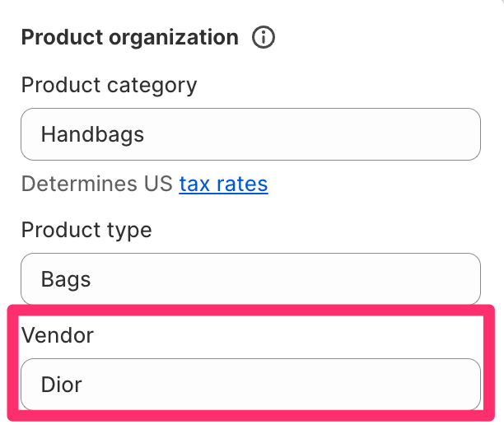Click the 'Determines US' helper text
The image size is (504, 425).
tap(97, 184)
